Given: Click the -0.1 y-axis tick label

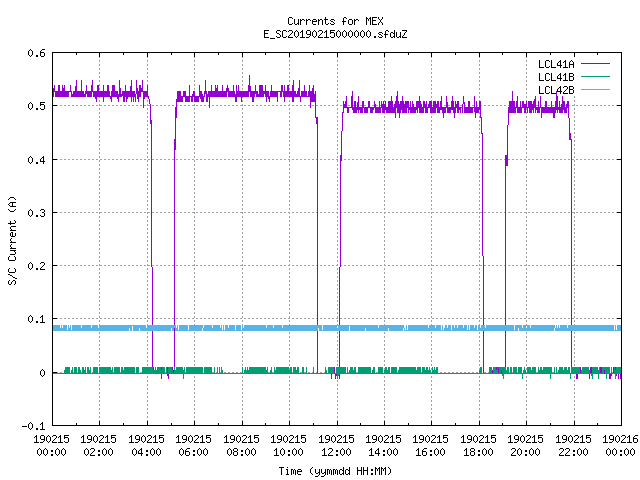Looking at the screenshot, I should coord(33,426).
